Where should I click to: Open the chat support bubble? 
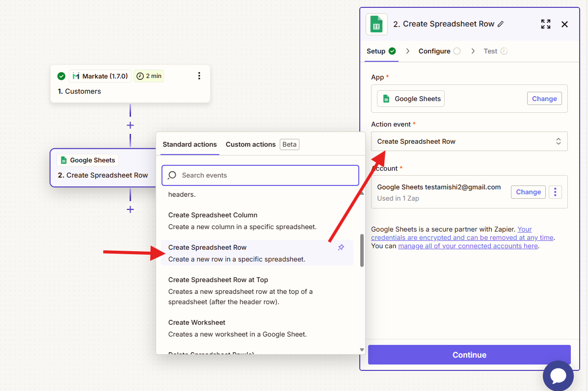pos(558,376)
